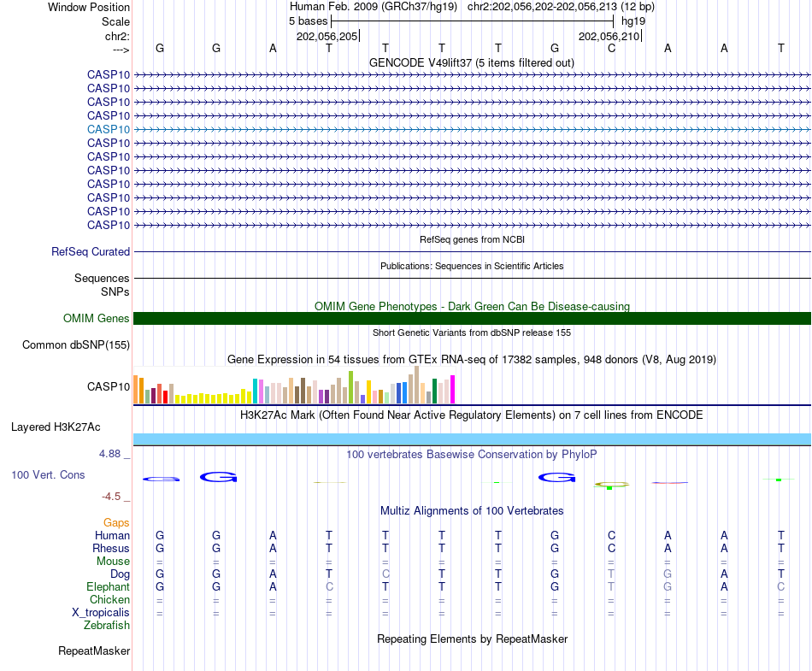This screenshot has width=812, height=671.
Task: Click the "Mouse" alignment row label
Action: click(114, 562)
